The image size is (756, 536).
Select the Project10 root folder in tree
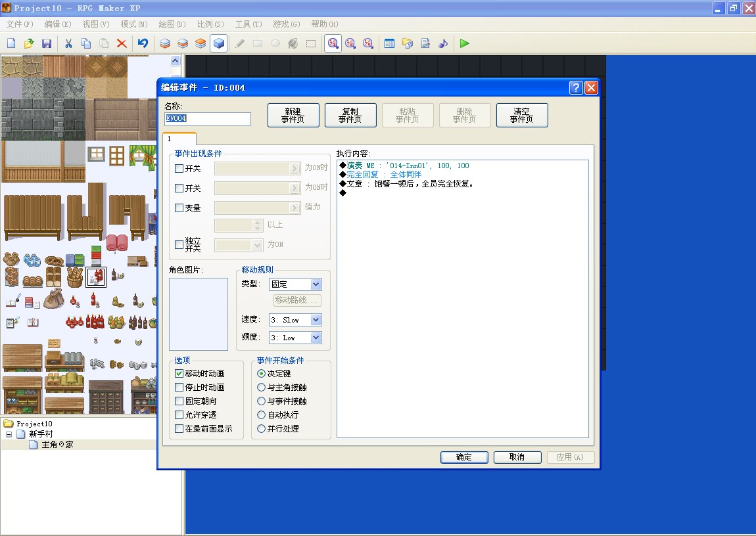coord(34,424)
